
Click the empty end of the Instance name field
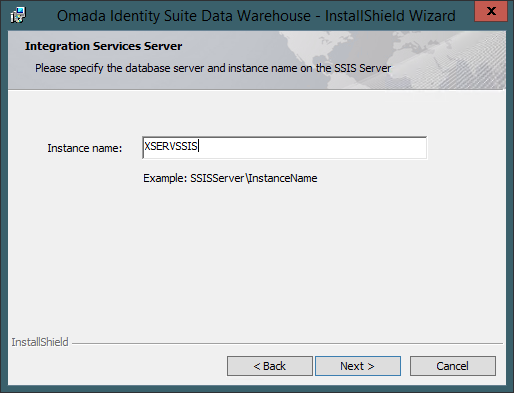pyautogui.click(x=313, y=147)
